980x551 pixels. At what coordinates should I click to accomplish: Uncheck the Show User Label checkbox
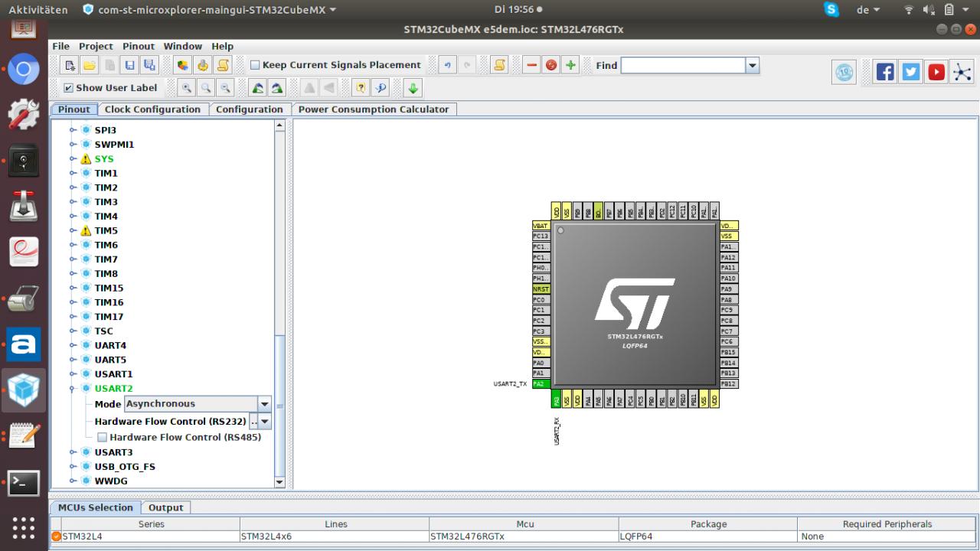[69, 88]
